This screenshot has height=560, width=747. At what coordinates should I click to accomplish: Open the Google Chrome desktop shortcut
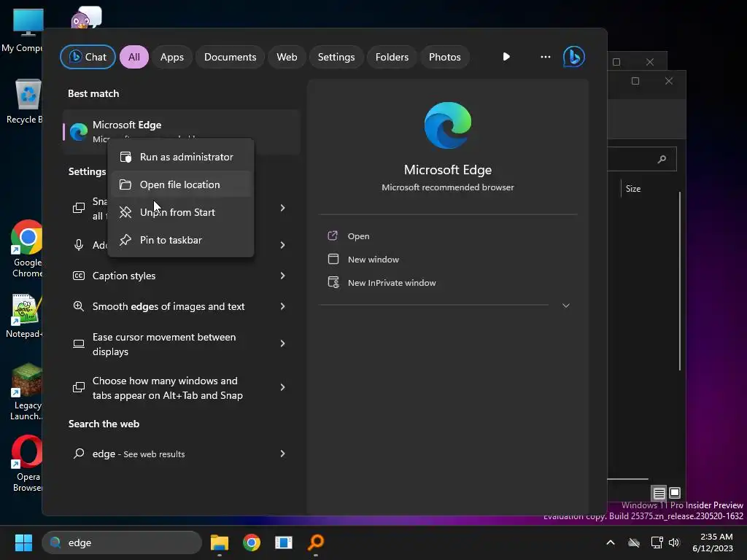27,249
